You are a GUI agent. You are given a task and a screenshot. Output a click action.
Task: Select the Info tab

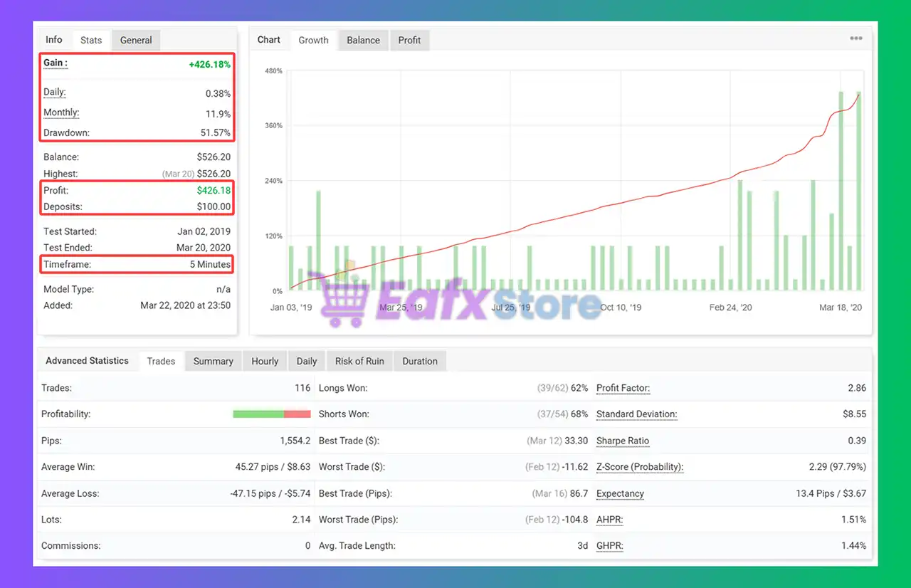[x=53, y=40]
